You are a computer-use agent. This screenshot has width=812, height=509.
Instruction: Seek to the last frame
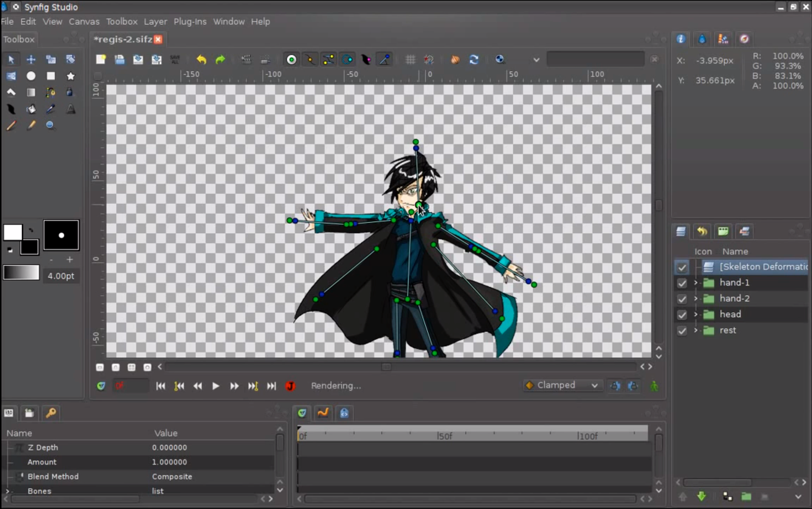[x=271, y=386]
